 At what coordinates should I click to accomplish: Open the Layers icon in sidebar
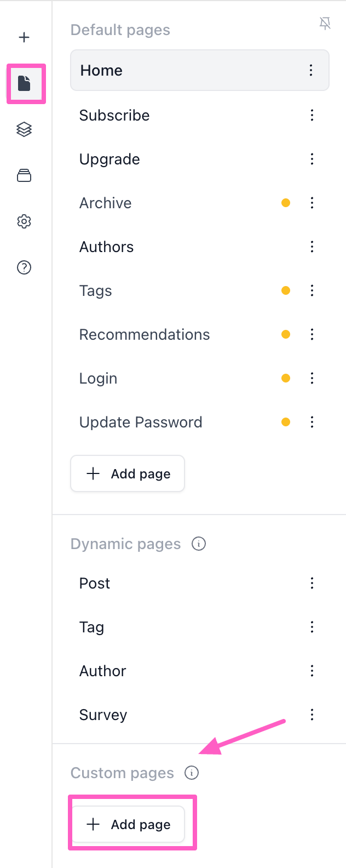coord(24,129)
